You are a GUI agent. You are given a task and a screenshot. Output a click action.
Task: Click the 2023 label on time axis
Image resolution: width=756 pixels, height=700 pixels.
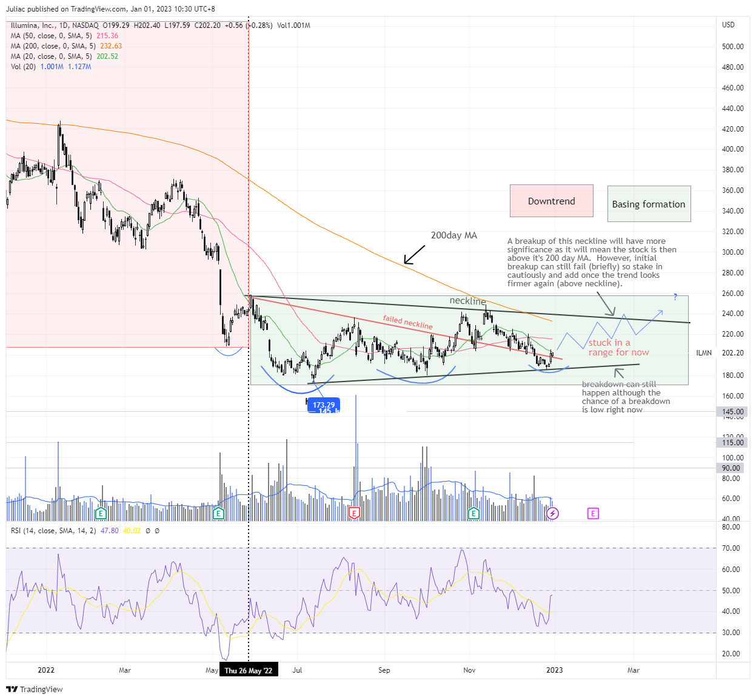(554, 670)
